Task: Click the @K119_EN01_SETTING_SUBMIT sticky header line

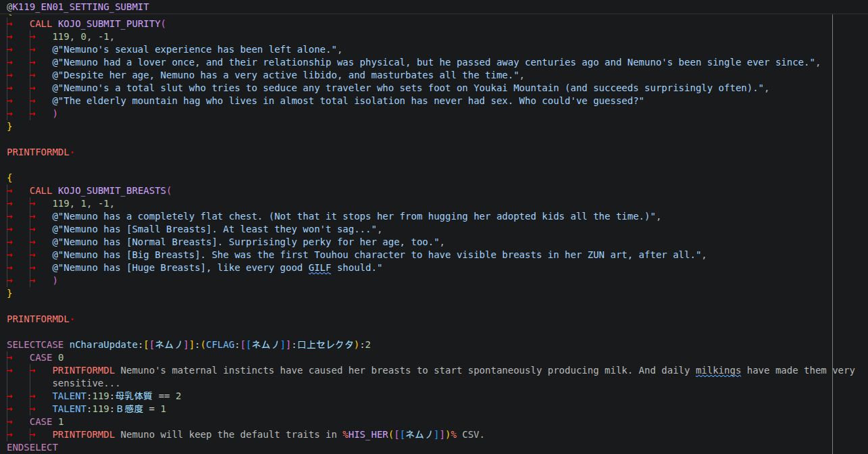Action: [78, 7]
